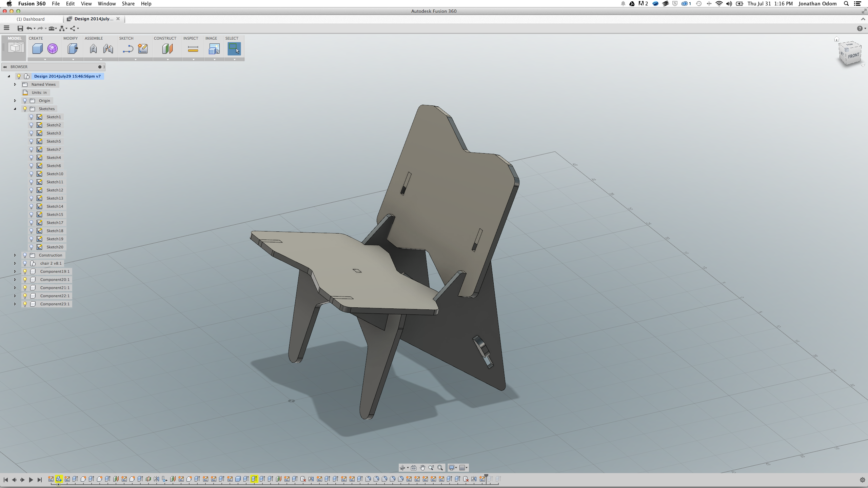Click the Modify Press Pull icon
Viewport: 868px width, 488px height.
pos(73,49)
